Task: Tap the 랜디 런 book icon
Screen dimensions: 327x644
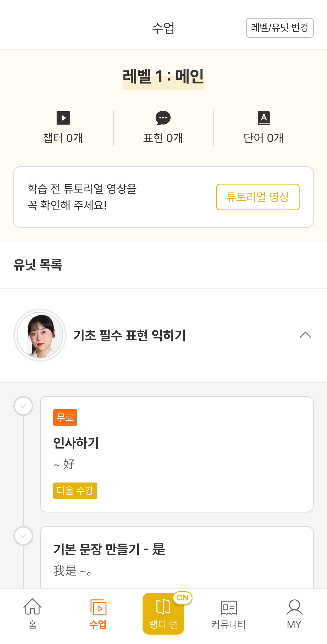Action: (163, 607)
